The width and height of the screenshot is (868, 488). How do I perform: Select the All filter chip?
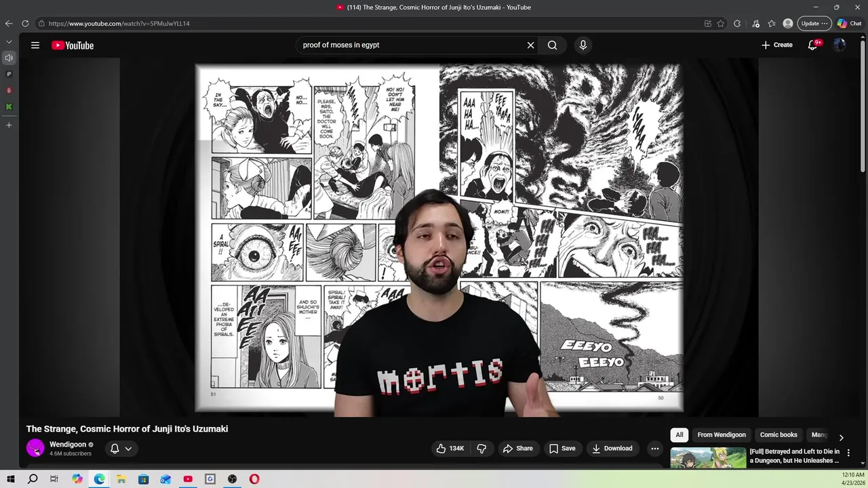click(x=679, y=434)
